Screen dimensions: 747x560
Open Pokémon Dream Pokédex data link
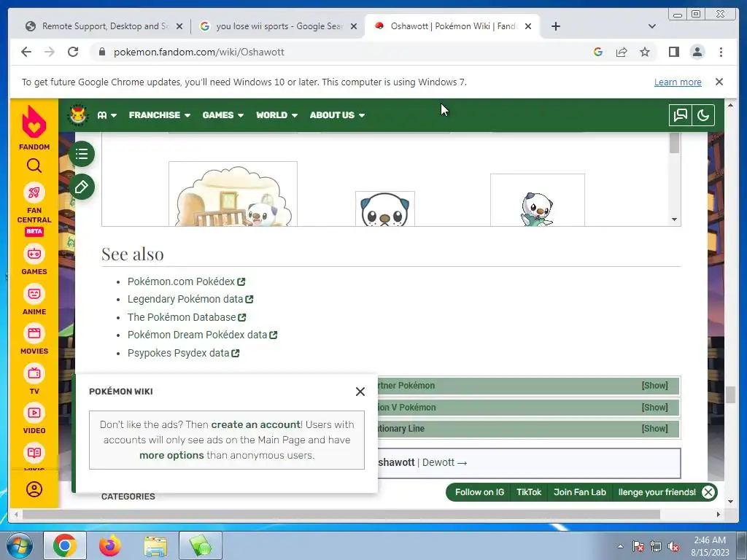[x=202, y=335]
